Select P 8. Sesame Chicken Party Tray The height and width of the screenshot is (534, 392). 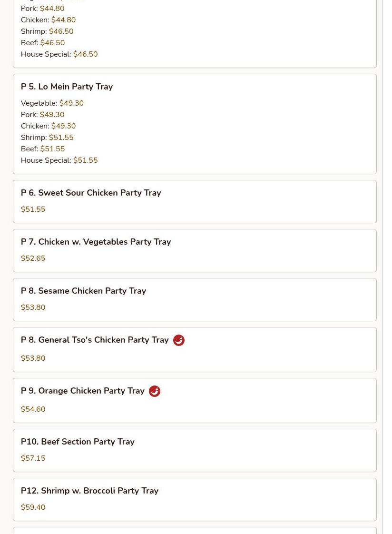[x=83, y=291]
